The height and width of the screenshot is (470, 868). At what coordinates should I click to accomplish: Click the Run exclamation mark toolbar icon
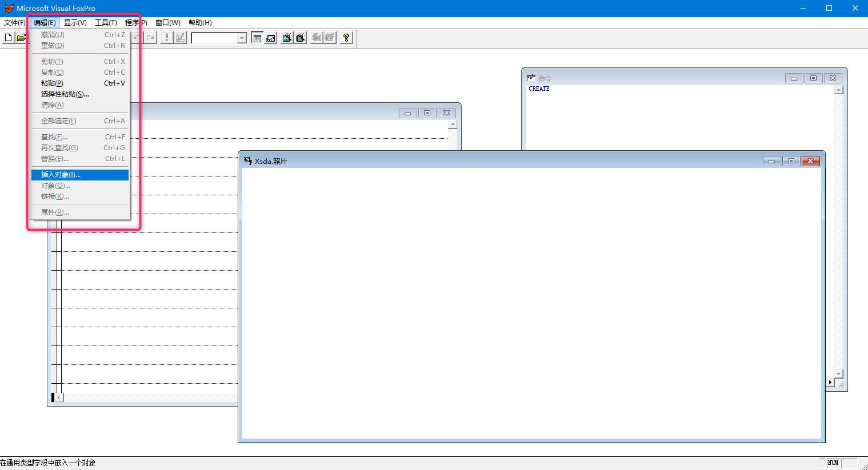tap(166, 38)
